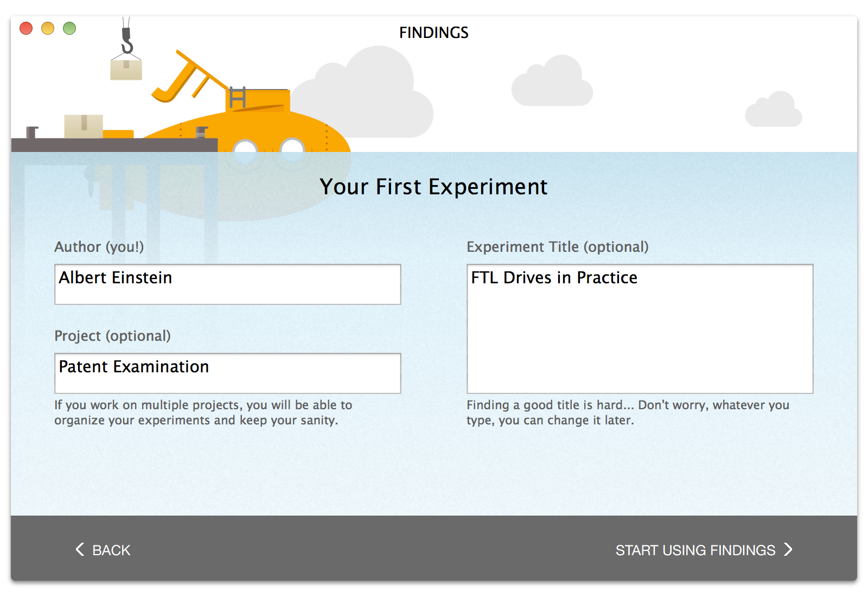Click the Project input field
Screen dimensions: 868x597
pyautogui.click(x=228, y=373)
